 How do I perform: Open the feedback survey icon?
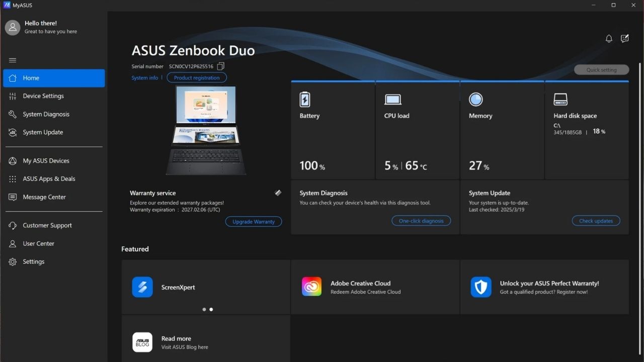(624, 38)
